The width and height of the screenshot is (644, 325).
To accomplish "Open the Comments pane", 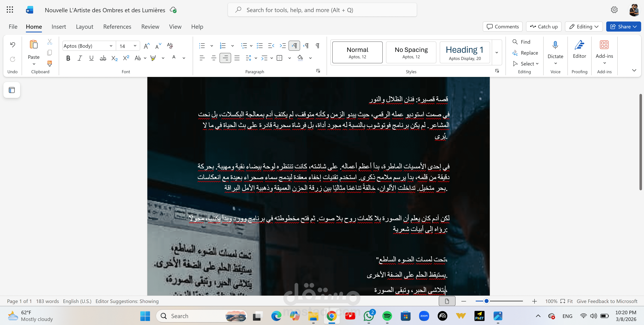I will tap(503, 27).
